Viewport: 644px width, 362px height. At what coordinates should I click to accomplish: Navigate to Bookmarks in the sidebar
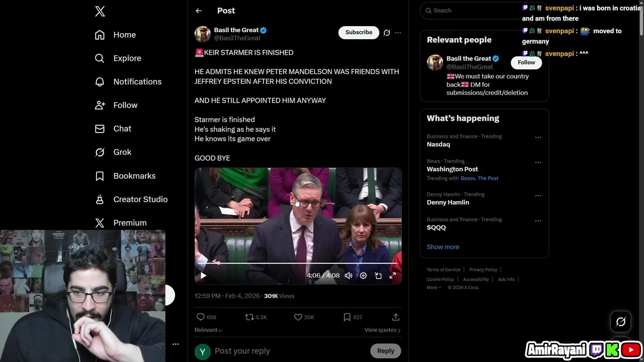click(134, 176)
